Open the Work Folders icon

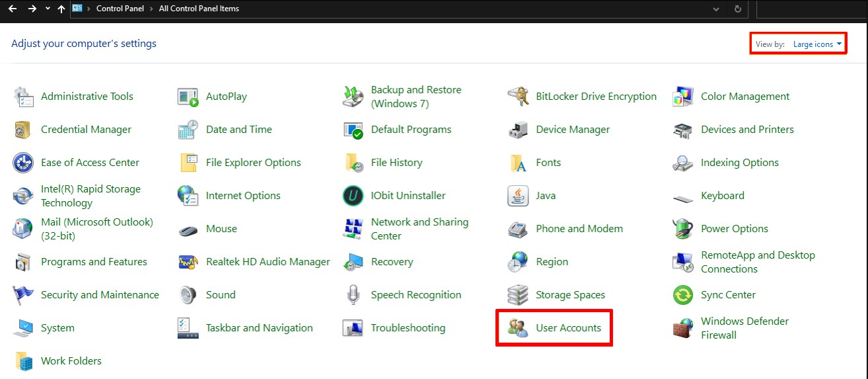(x=23, y=361)
